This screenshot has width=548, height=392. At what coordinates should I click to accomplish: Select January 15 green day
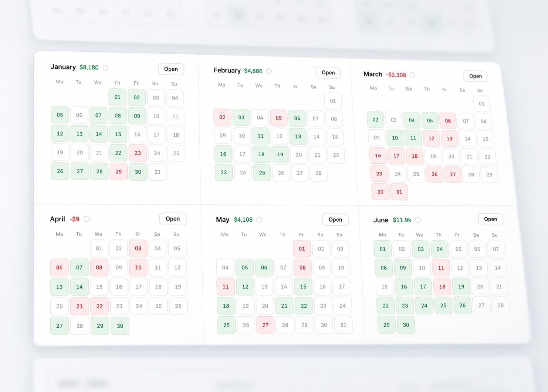point(118,134)
